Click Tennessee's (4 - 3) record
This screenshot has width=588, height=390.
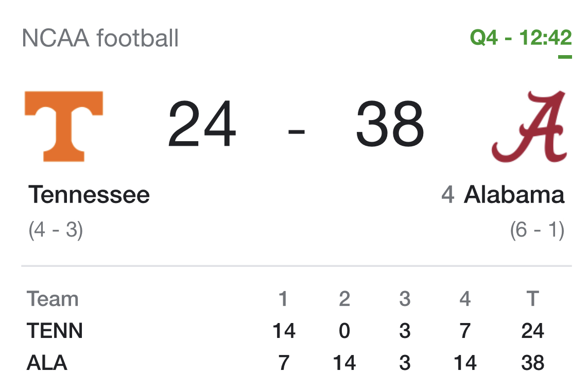[56, 230]
